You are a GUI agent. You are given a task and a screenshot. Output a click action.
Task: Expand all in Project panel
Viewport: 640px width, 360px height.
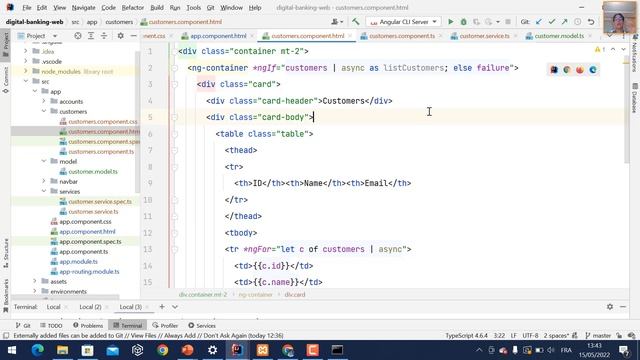point(91,36)
